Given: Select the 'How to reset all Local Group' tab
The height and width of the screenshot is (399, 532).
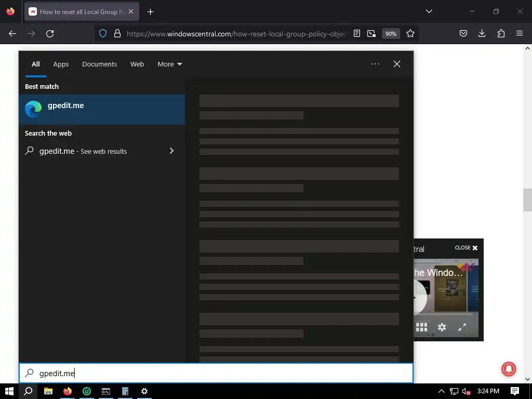Looking at the screenshot, I should point(82,11).
